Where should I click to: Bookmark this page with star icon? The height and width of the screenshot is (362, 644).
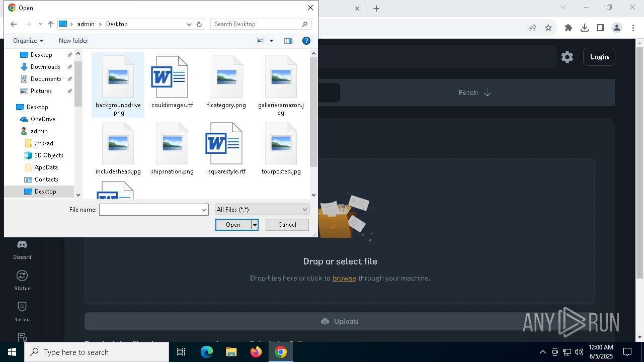pos(548,28)
